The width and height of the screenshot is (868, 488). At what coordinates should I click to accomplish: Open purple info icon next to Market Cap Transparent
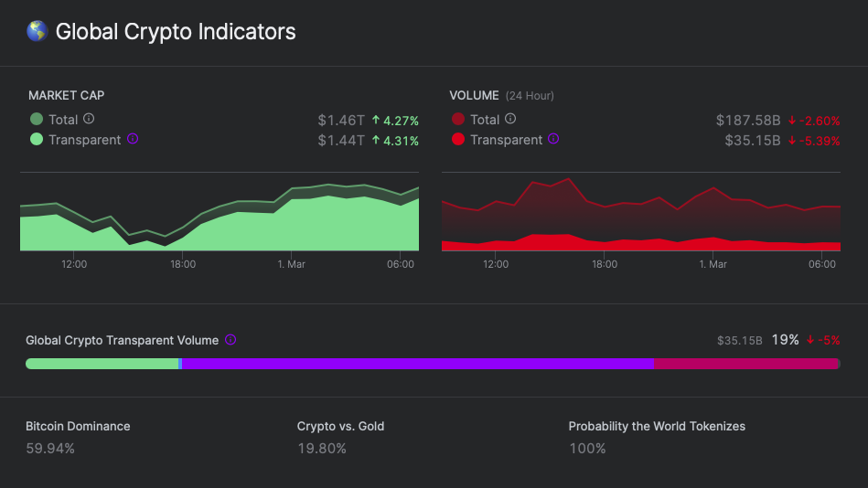point(133,139)
